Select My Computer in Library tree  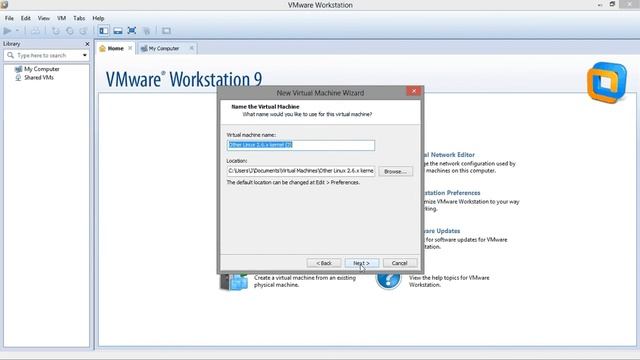click(x=37, y=69)
